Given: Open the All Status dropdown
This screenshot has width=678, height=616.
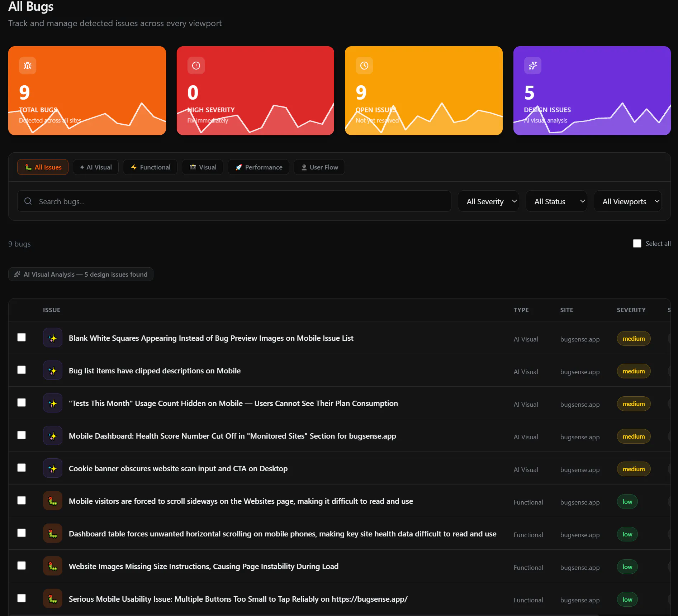Looking at the screenshot, I should click(556, 201).
